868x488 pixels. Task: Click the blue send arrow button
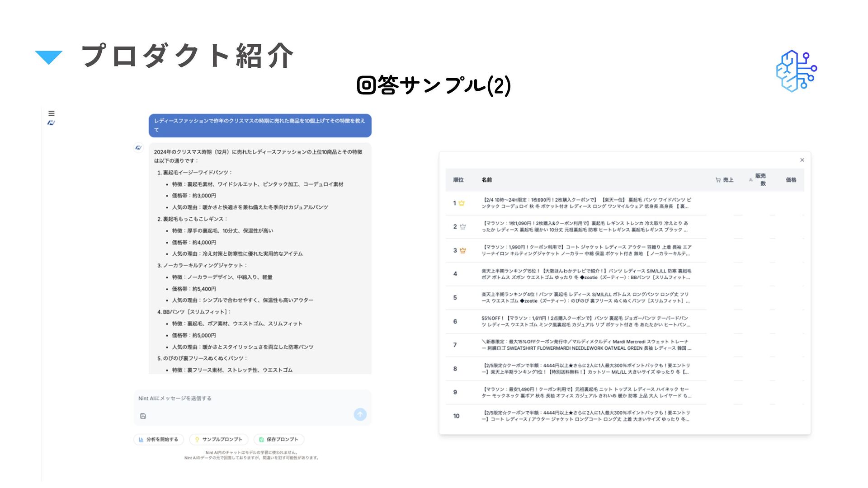[360, 414]
